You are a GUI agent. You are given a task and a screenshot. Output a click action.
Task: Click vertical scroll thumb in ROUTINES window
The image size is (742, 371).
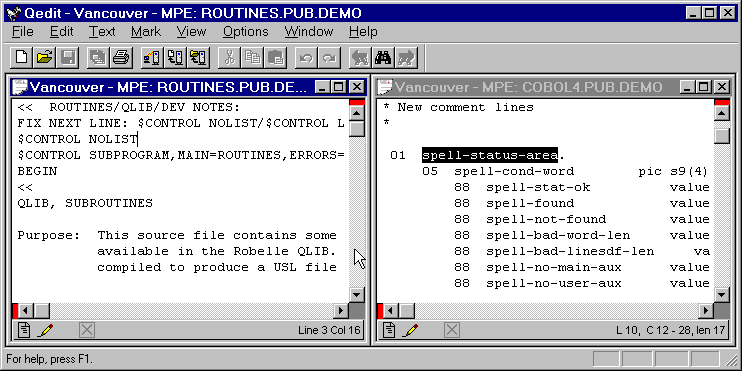point(357,129)
